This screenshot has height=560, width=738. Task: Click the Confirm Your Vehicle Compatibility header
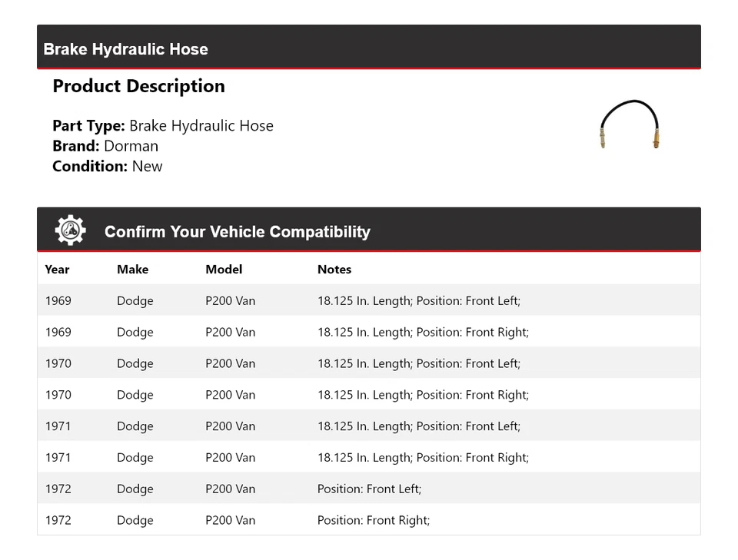[x=237, y=231]
